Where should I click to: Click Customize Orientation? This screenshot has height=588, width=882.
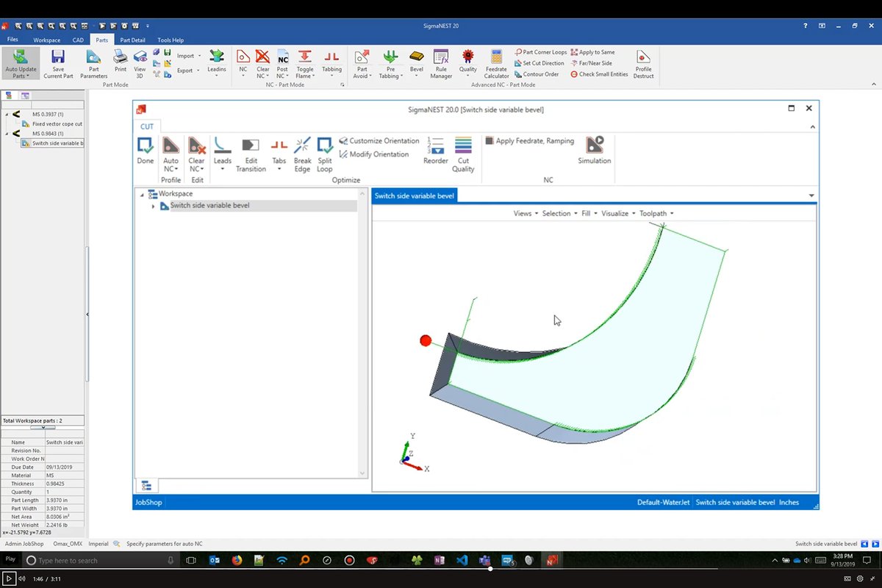tap(379, 141)
